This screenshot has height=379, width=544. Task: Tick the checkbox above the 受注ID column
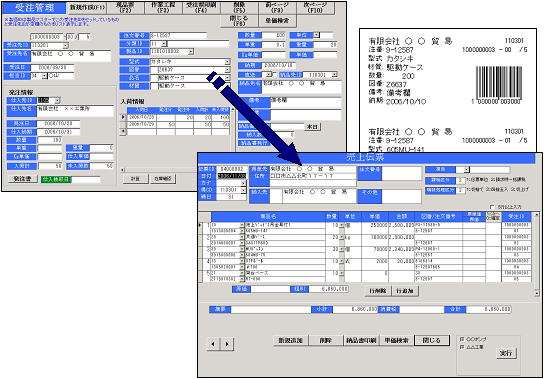point(492,207)
